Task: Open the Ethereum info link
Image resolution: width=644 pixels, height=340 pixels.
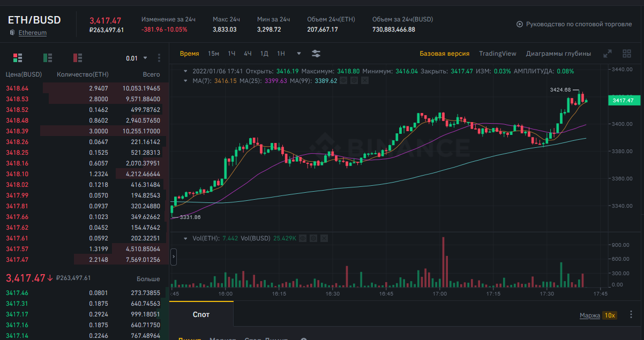Action: (33, 33)
